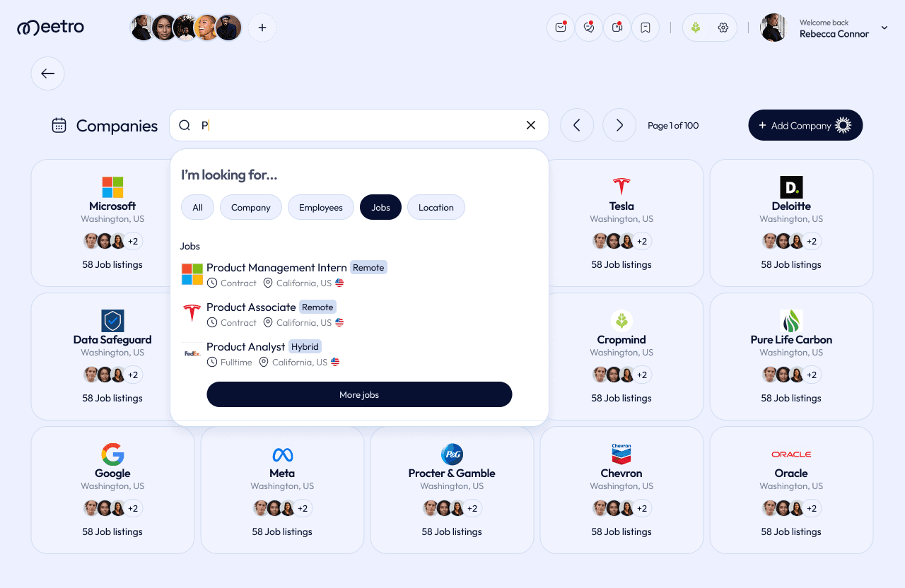Click the Microsoft logo in job results

click(192, 274)
